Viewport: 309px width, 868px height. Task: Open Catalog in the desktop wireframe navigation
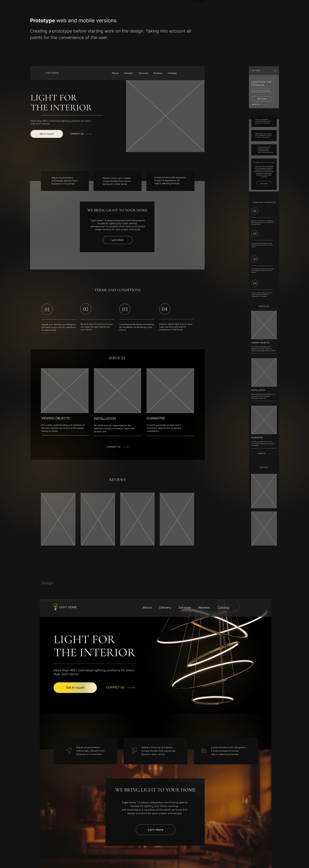coord(172,73)
